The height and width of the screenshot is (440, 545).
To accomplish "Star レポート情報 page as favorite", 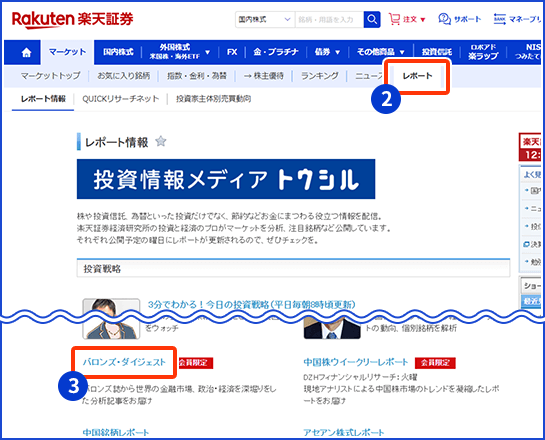I will [161, 141].
